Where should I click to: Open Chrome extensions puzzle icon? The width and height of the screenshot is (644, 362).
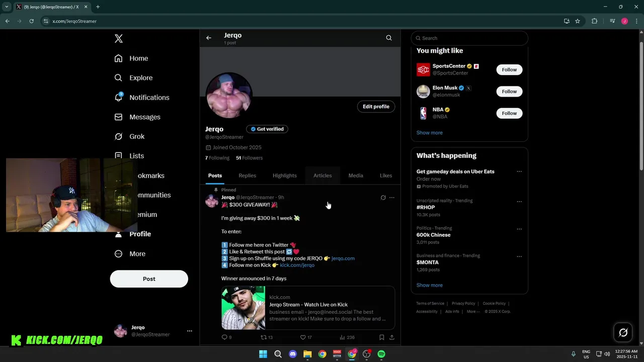pyautogui.click(x=595, y=21)
